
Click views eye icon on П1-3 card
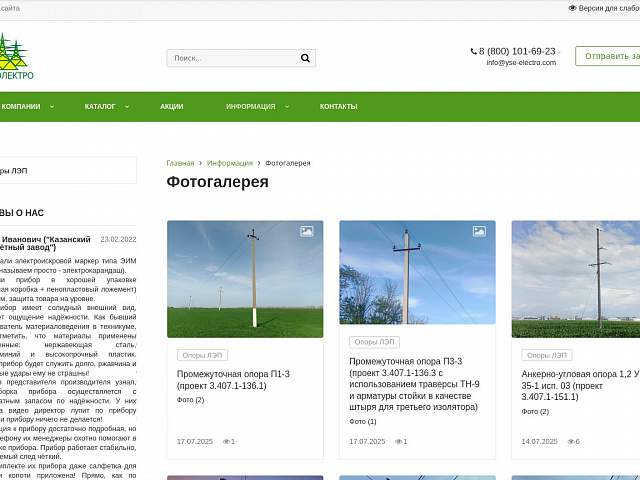tap(226, 441)
